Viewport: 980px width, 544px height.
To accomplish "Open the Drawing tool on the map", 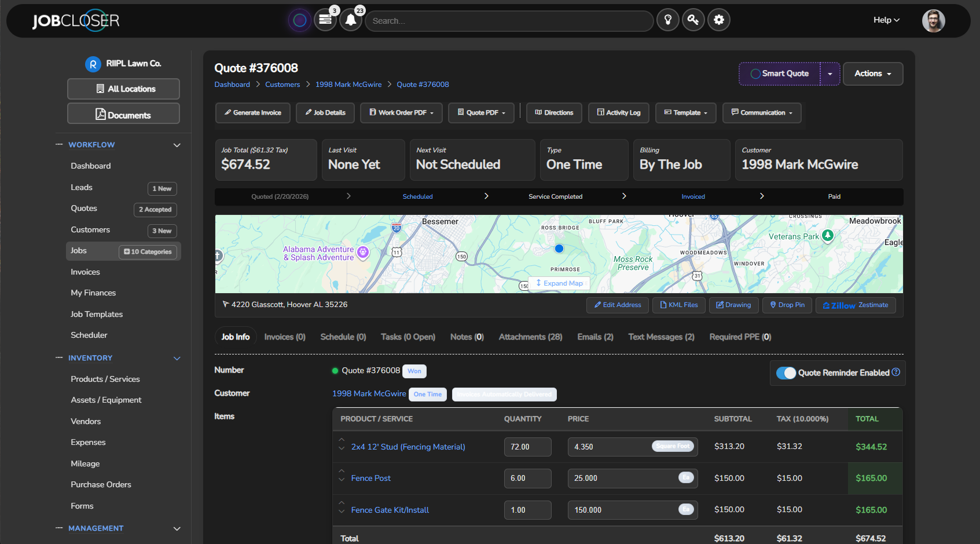I will (733, 305).
